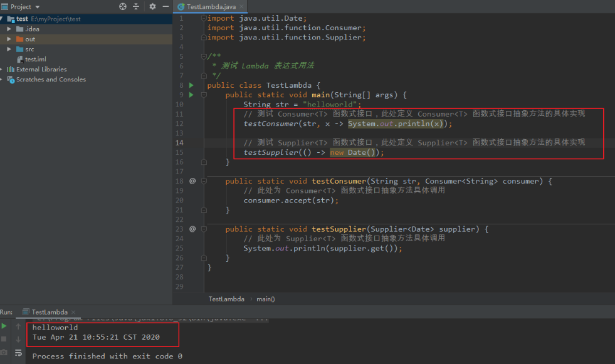
Task: Collapse the Javadoc comment fold at line 5
Action: click(204, 56)
